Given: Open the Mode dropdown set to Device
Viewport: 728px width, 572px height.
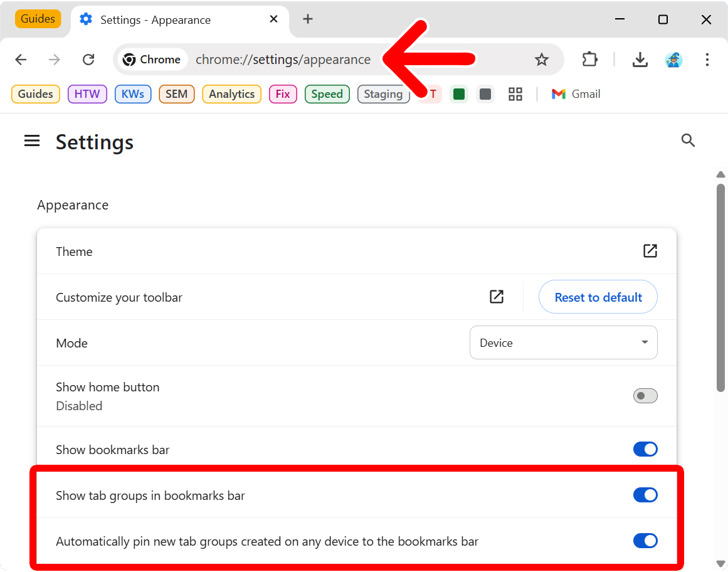Looking at the screenshot, I should [563, 342].
